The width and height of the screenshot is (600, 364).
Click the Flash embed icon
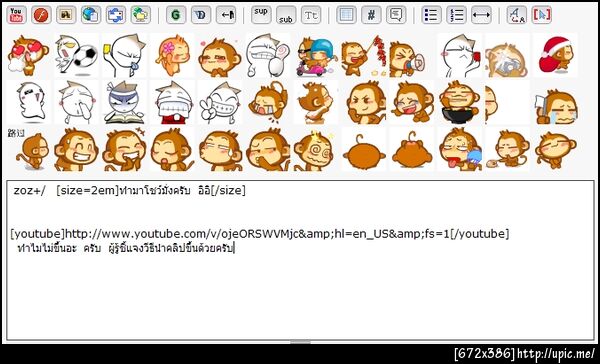point(41,15)
